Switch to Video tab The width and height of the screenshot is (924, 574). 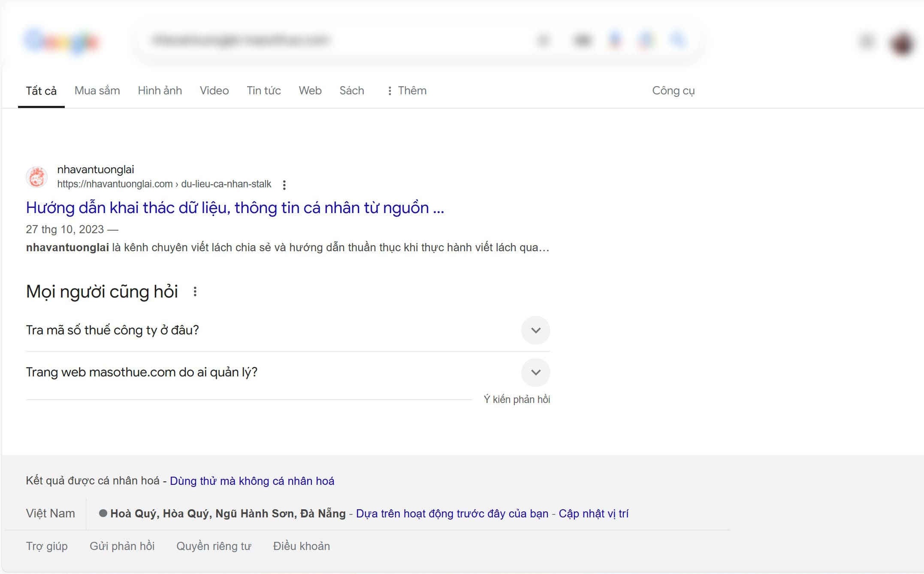214,90
